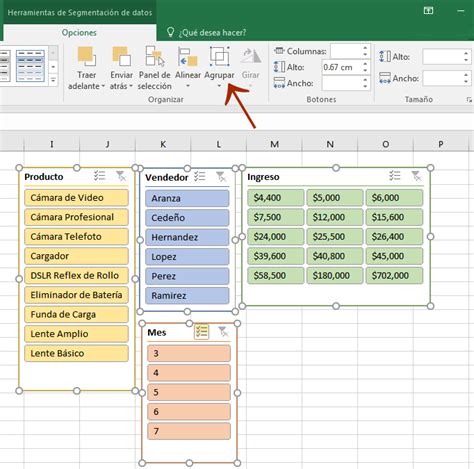
Task: Select month 3 in Mes slicer
Action: [189, 353]
